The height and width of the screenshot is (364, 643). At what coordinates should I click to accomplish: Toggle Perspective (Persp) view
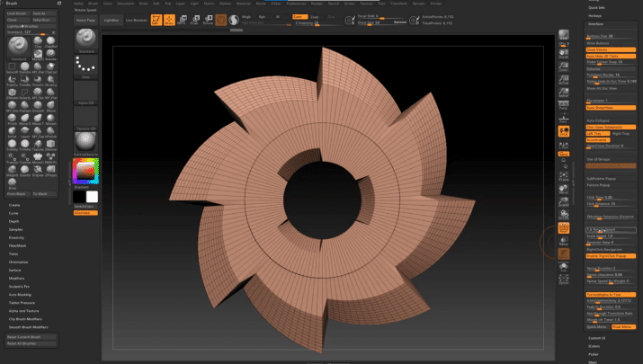[564, 105]
